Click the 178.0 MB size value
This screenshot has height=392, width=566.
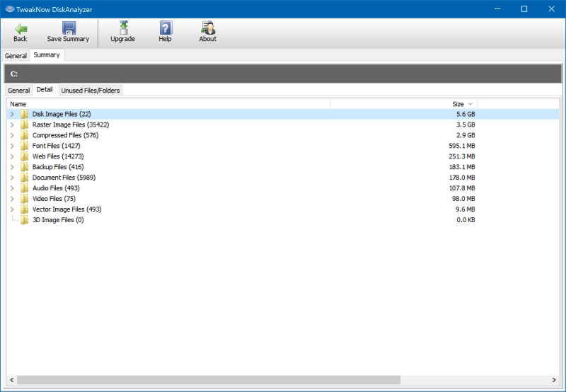pyautogui.click(x=462, y=178)
